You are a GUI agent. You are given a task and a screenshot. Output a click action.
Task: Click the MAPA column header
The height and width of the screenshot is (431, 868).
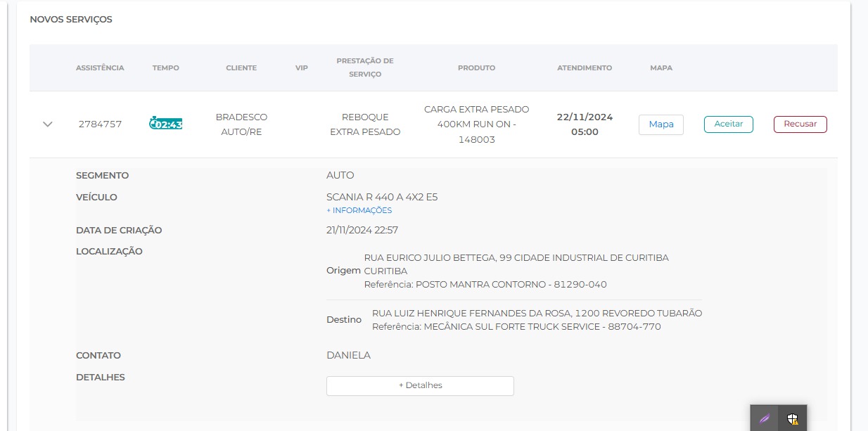[x=661, y=68]
